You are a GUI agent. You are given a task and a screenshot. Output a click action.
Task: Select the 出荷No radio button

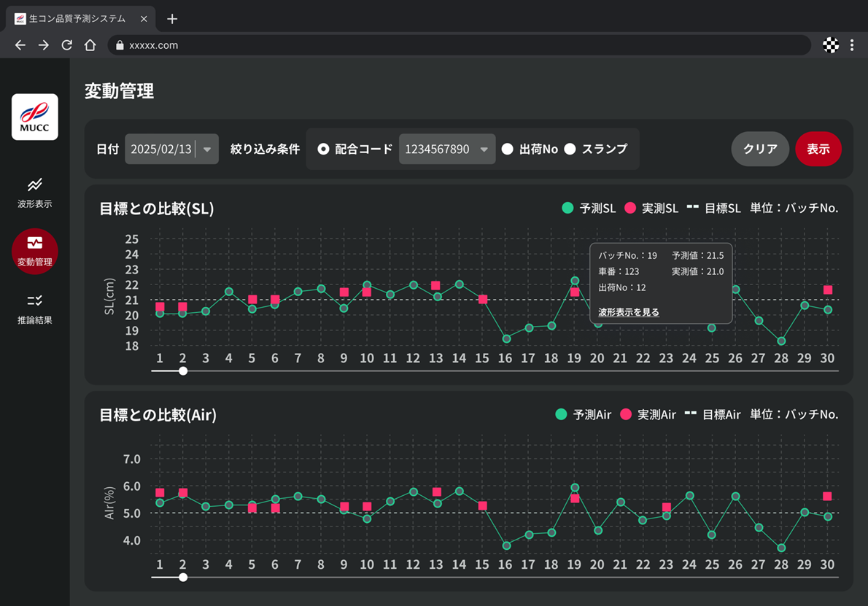[x=508, y=149]
